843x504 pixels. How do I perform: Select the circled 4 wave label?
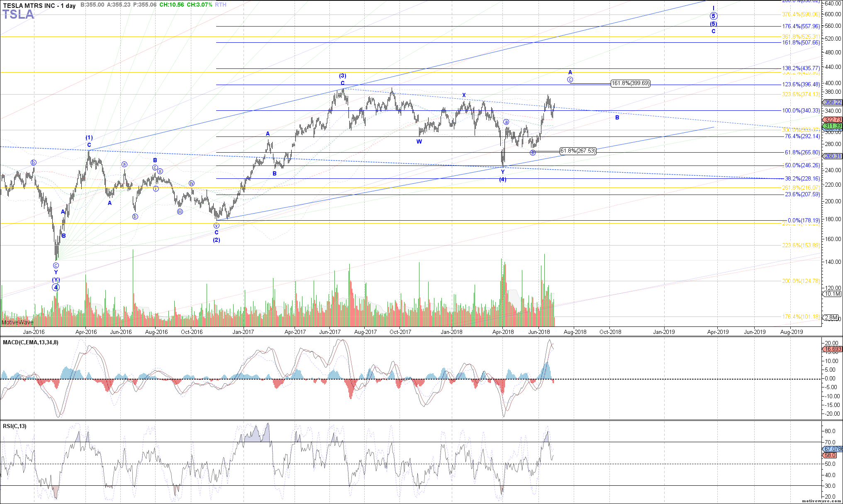pos(56,287)
